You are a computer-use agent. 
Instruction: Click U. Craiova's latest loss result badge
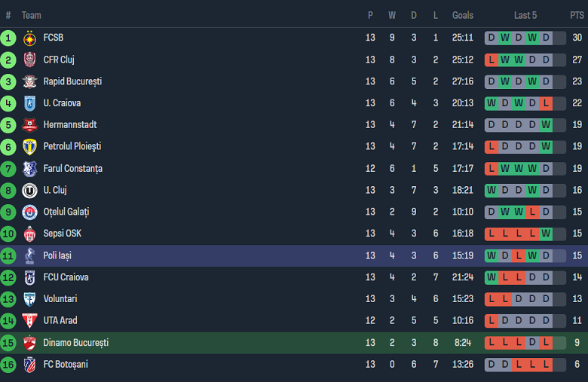[x=546, y=103]
